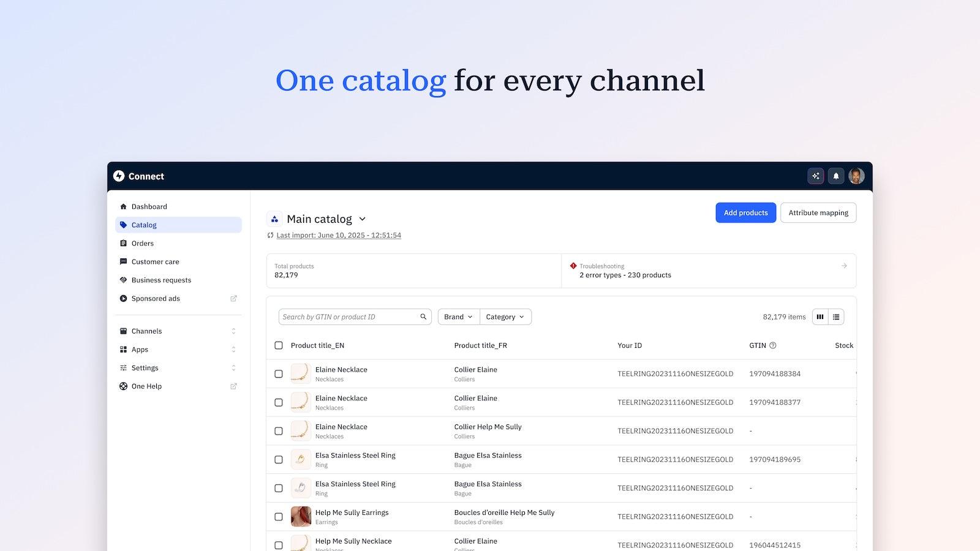This screenshot has width=980, height=551.
Task: Open Sponsored ads external link icon
Action: [233, 299]
